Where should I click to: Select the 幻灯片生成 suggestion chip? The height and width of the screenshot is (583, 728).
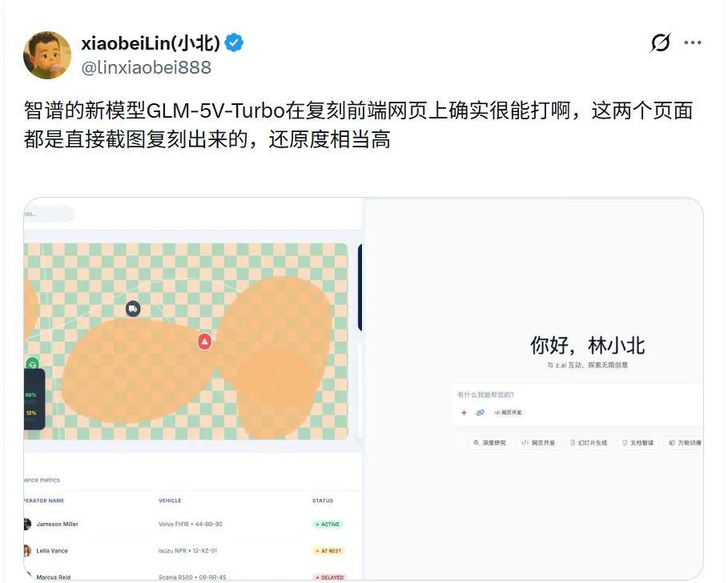pyautogui.click(x=589, y=443)
